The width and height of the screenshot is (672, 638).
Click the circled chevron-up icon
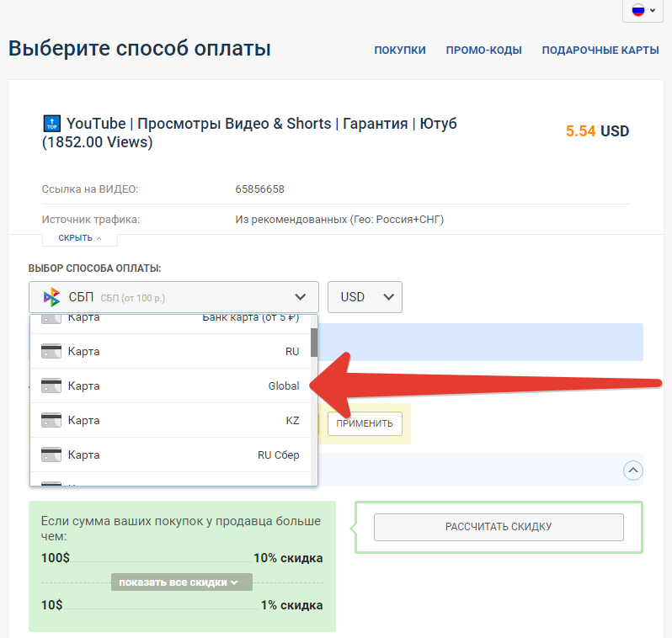point(632,470)
